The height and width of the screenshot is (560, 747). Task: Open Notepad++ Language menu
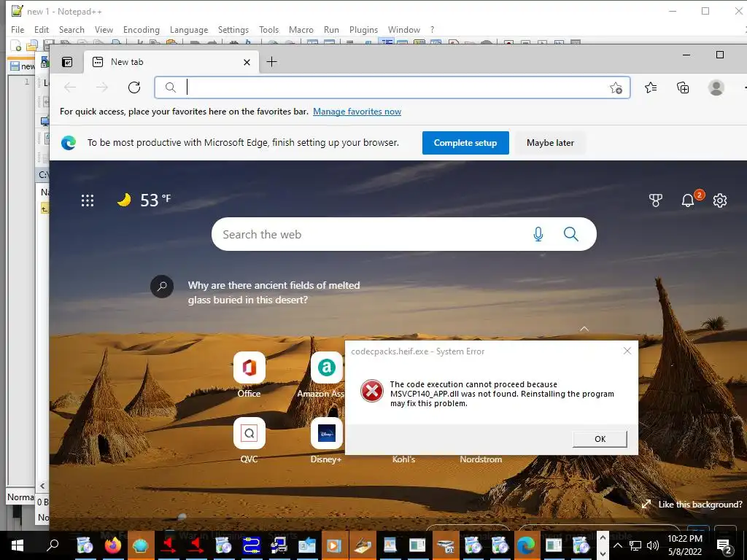[189, 29]
